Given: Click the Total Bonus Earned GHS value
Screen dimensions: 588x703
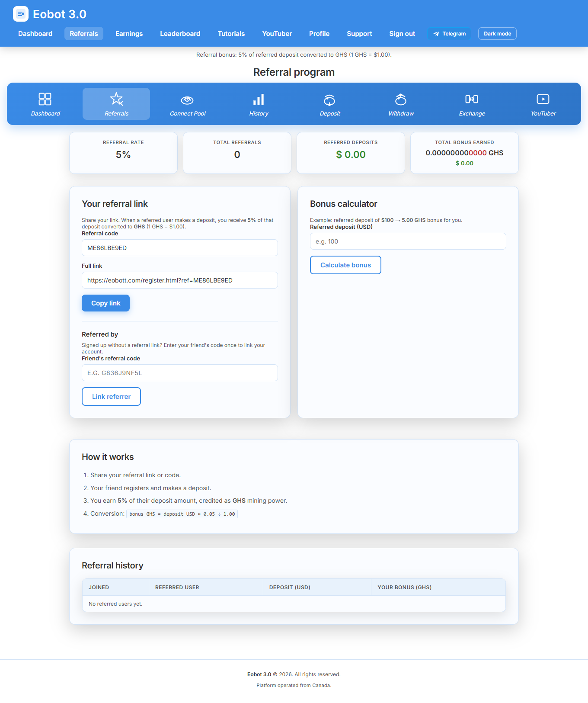Looking at the screenshot, I should pos(464,153).
